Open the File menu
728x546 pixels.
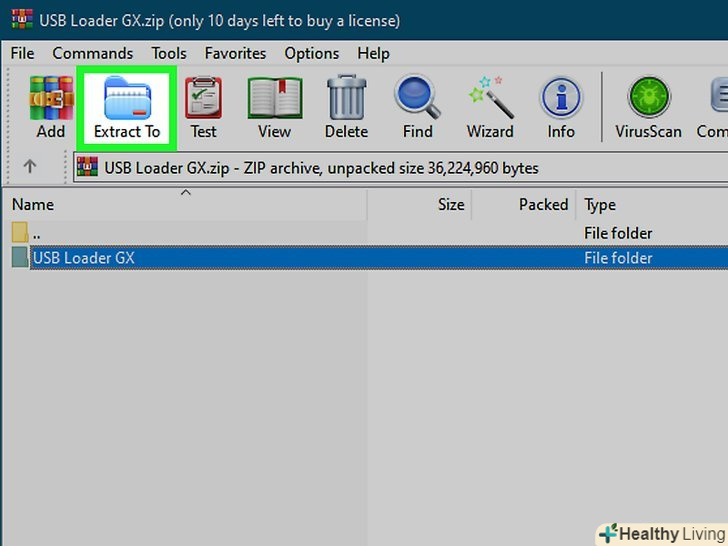pos(22,53)
